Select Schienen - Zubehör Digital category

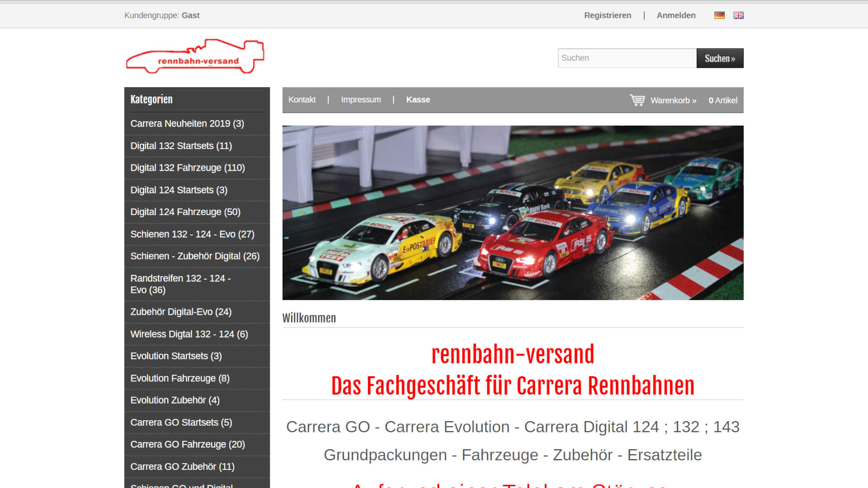pos(195,256)
